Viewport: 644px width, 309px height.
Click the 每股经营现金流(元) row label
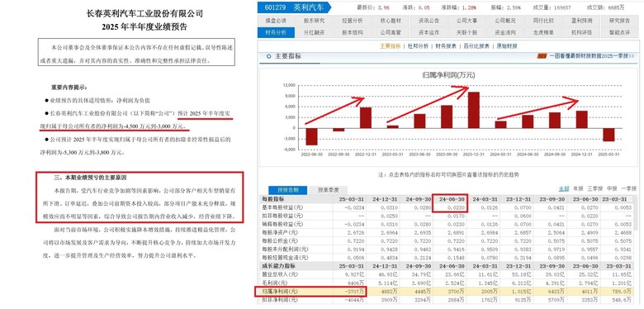284,258
